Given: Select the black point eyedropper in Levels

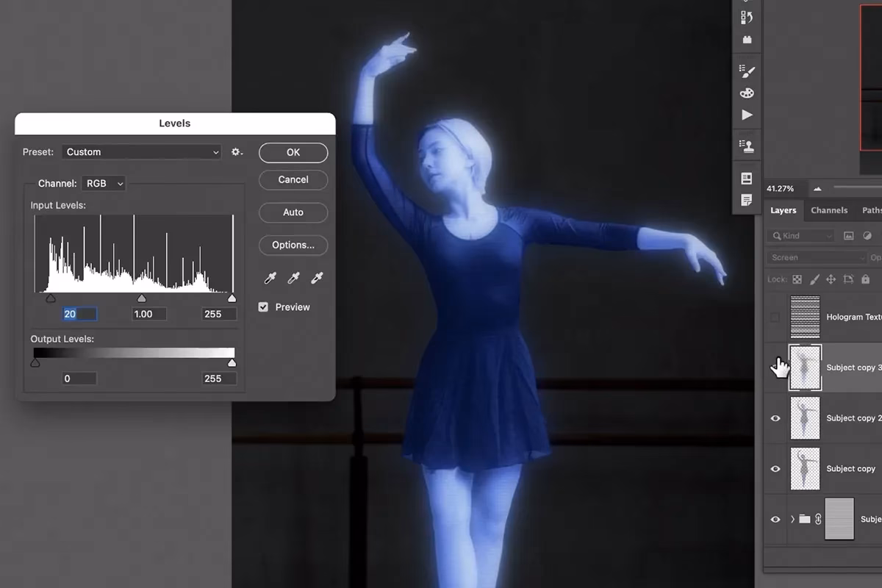Looking at the screenshot, I should 270,278.
